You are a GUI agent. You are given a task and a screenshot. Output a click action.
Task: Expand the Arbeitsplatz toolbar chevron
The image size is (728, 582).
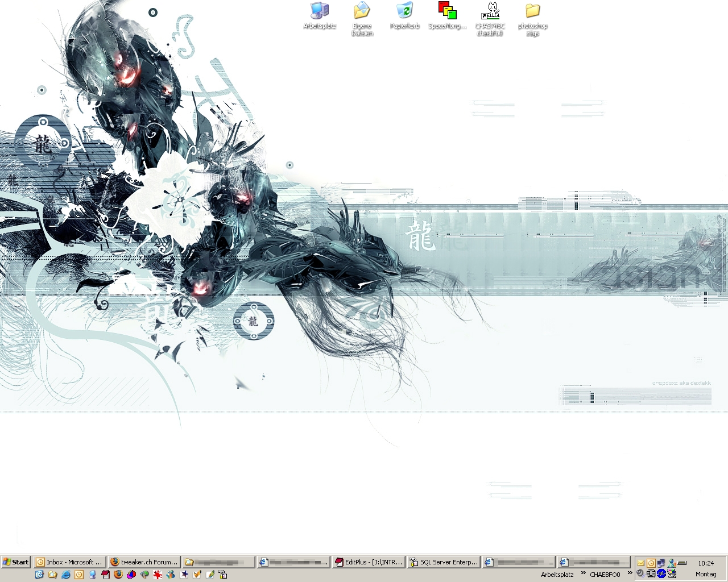[x=583, y=573]
